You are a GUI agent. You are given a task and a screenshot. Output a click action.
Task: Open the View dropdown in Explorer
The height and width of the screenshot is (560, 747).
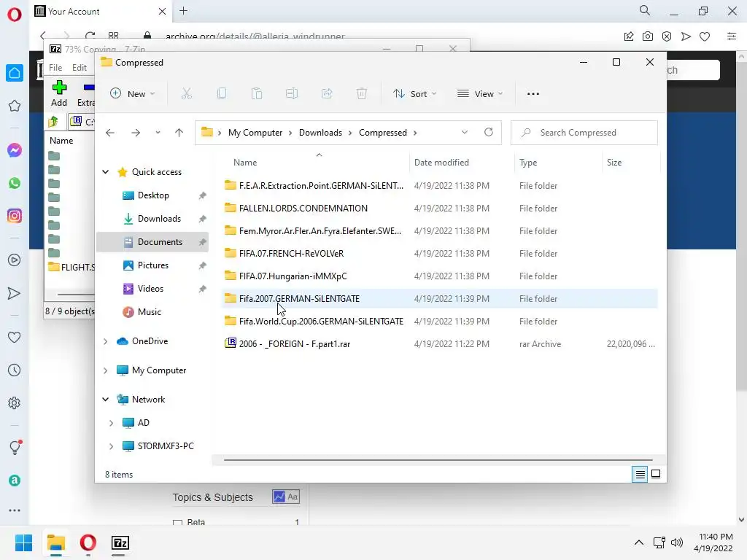[x=480, y=94]
